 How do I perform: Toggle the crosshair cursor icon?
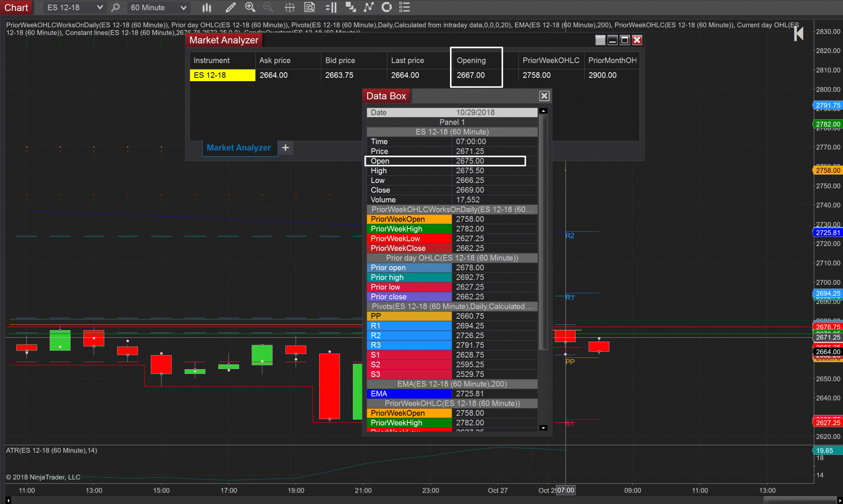[289, 7]
